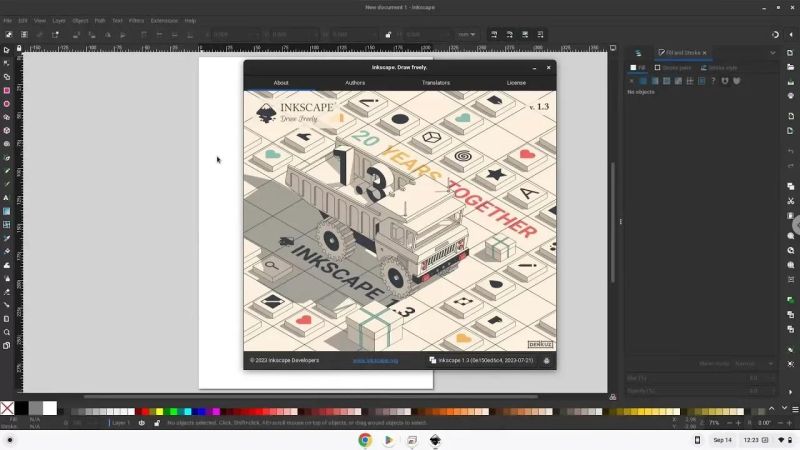Click the Save document icon
The image size is (800, 450).
pos(790,82)
